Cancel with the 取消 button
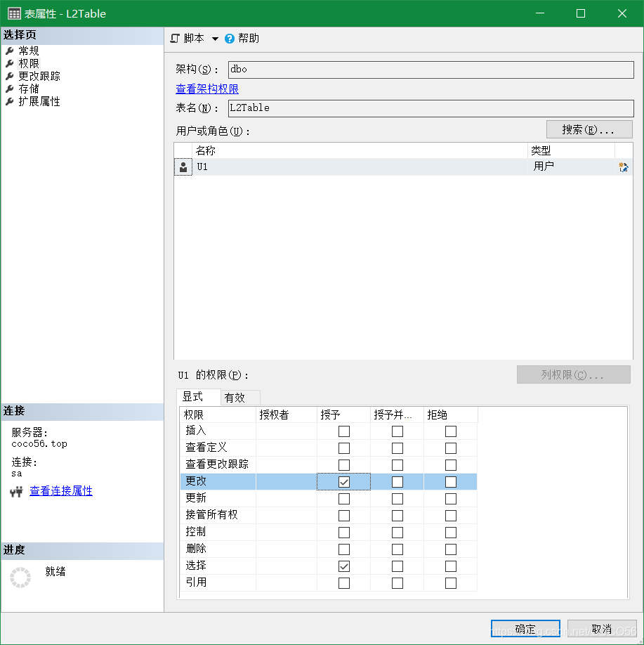The width and height of the screenshot is (644, 645). (x=602, y=629)
